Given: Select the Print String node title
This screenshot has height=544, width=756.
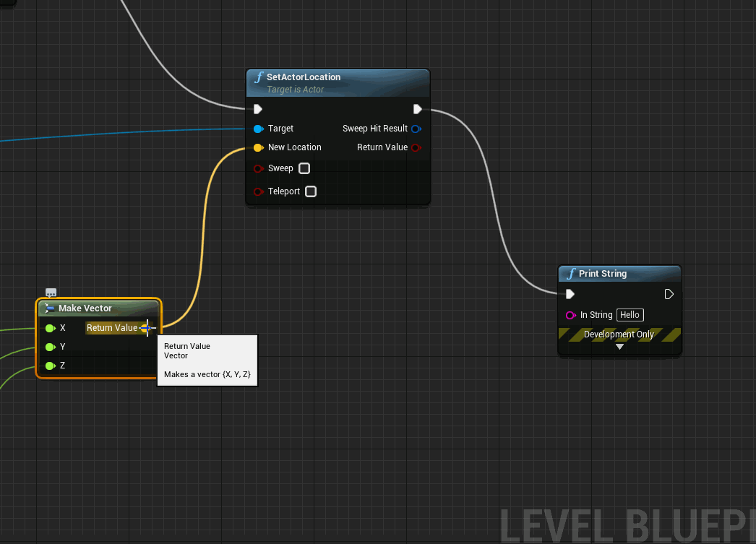Looking at the screenshot, I should [x=603, y=274].
